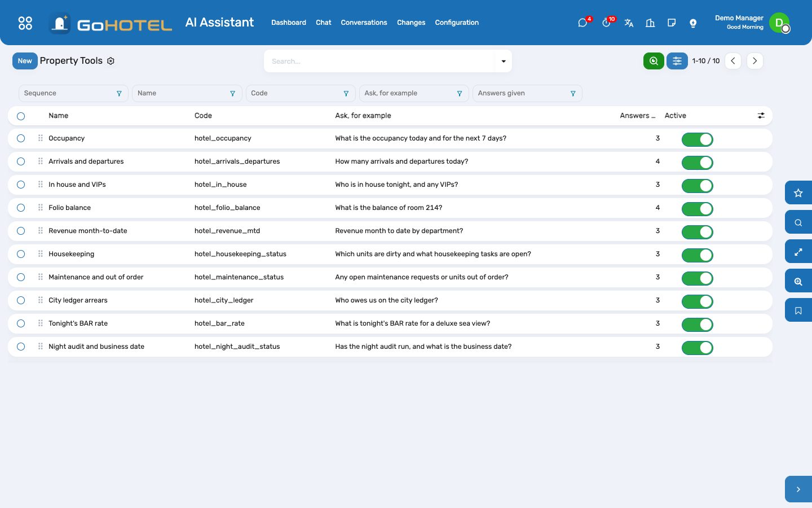
Task: Open the Code filter dropdown
Action: pyautogui.click(x=301, y=93)
